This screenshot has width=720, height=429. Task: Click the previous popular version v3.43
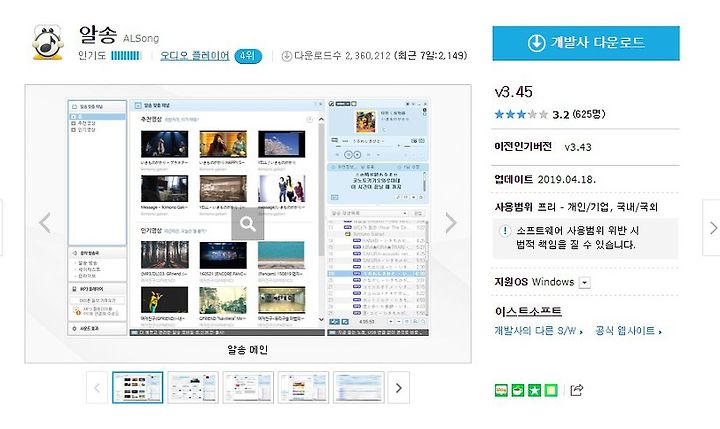tap(578, 147)
